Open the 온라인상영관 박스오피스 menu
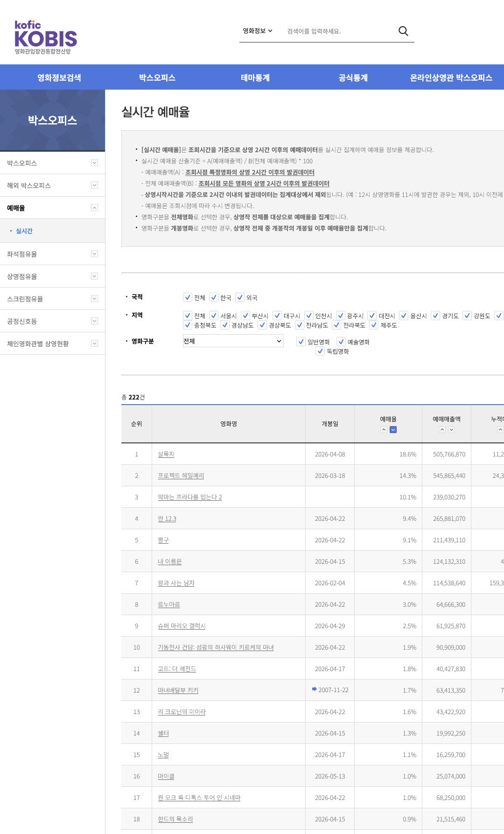Screen dimensions: 504x834 (x=451, y=77)
